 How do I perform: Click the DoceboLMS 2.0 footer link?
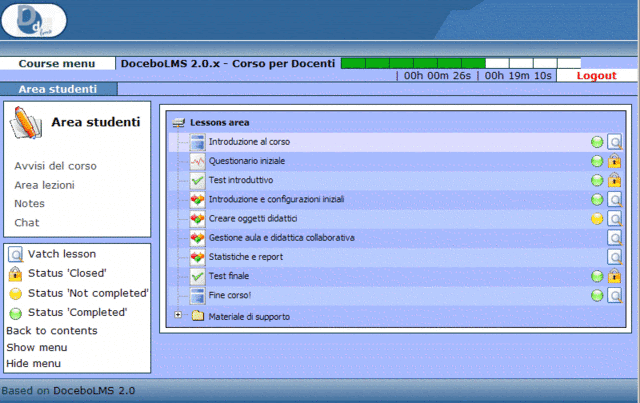(x=94, y=391)
